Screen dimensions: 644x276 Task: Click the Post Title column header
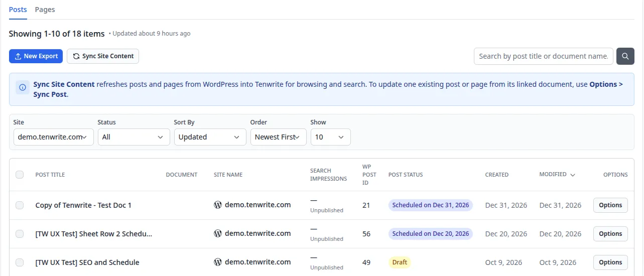[50, 175]
